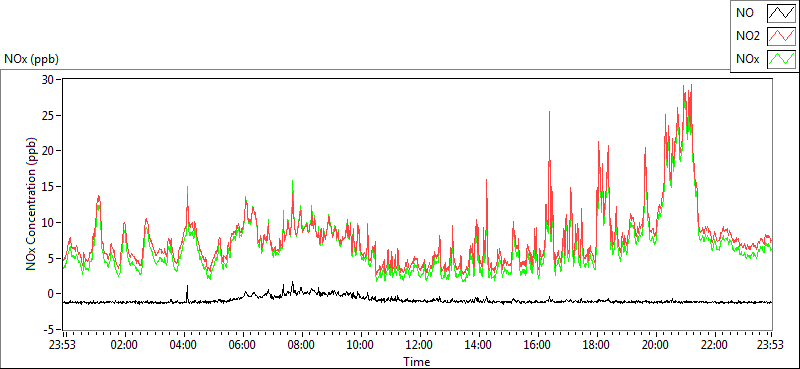Click the NOx green plot legend icon
Image resolution: width=800 pixels, height=369 pixels.
(781, 60)
